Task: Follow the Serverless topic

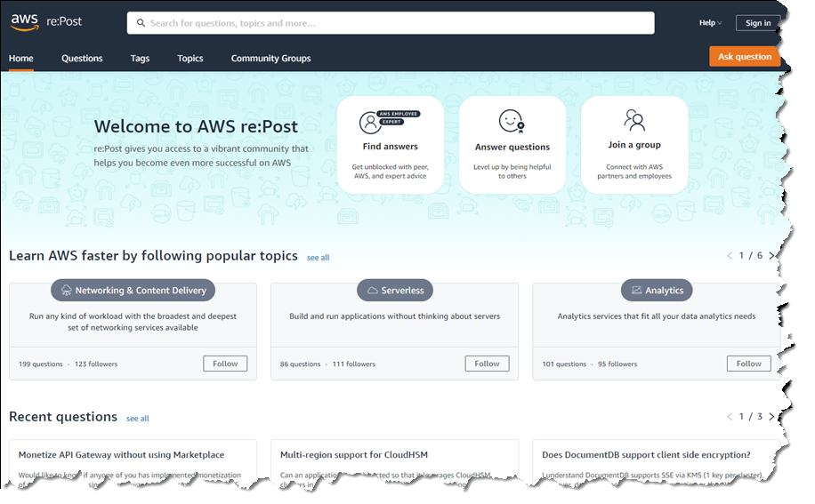Action: (x=487, y=364)
